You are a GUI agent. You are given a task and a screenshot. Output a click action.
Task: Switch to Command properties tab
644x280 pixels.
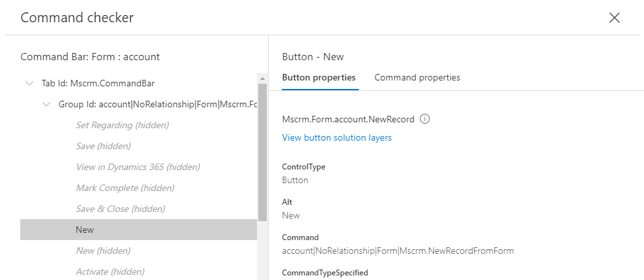pos(417,77)
